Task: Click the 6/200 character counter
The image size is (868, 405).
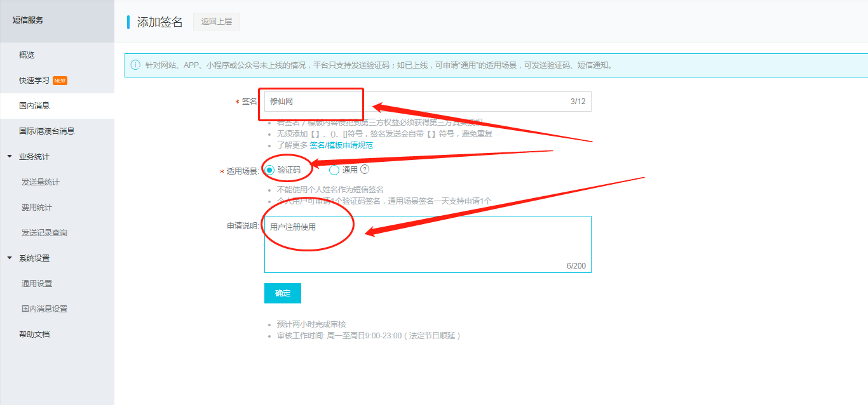Action: (576, 266)
